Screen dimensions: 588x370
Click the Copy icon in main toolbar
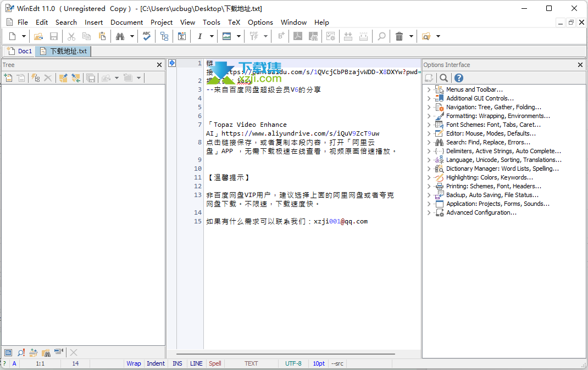click(87, 36)
